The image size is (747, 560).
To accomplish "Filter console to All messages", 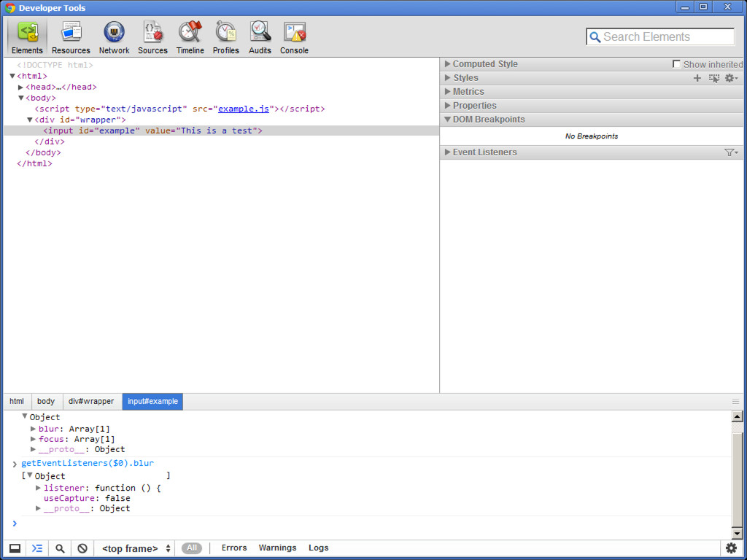I will 192,548.
